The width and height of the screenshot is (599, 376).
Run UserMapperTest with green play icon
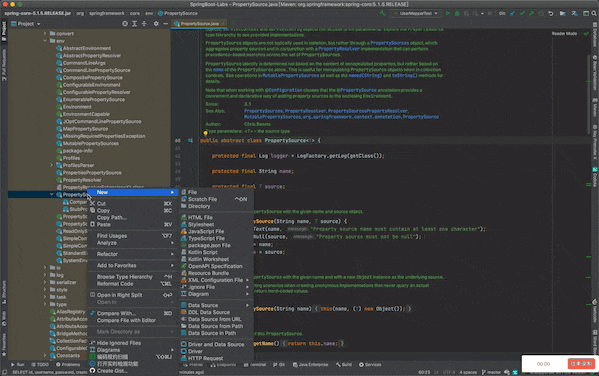coord(447,13)
